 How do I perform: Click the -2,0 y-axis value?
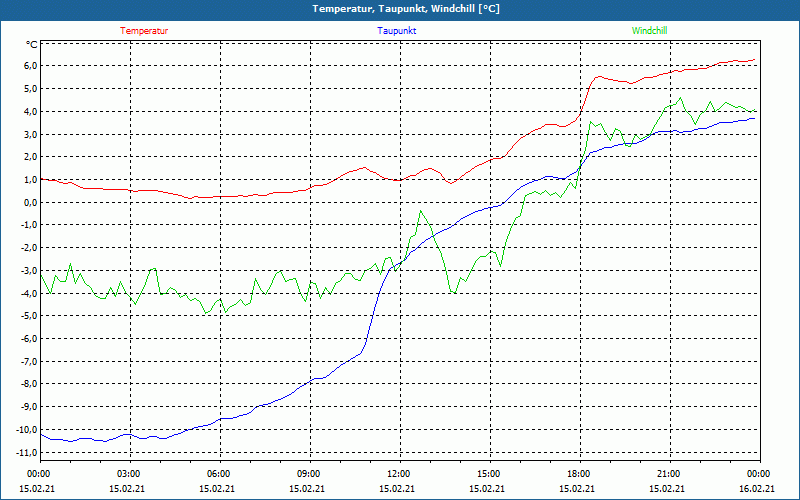[29, 248]
